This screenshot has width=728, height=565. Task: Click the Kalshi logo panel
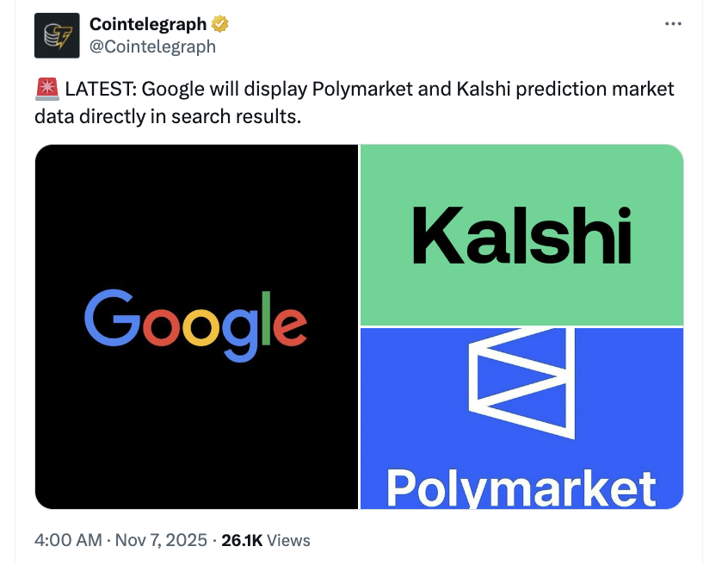click(x=521, y=234)
